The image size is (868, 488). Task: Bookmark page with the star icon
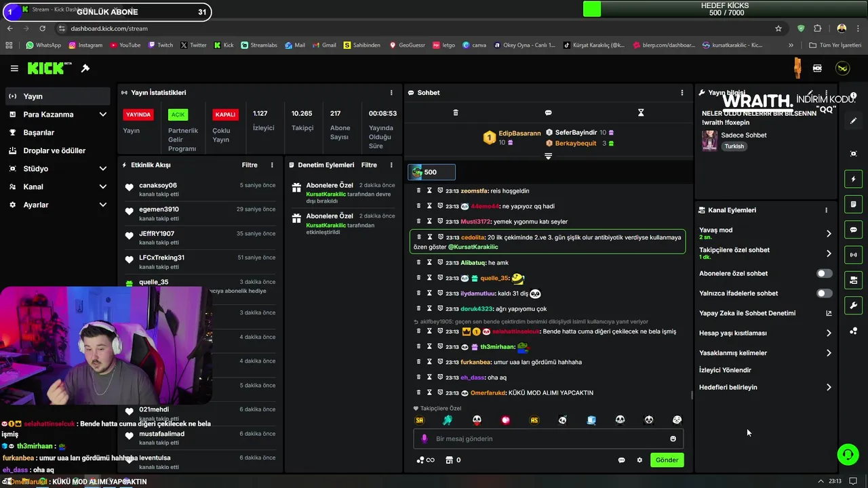(x=778, y=28)
